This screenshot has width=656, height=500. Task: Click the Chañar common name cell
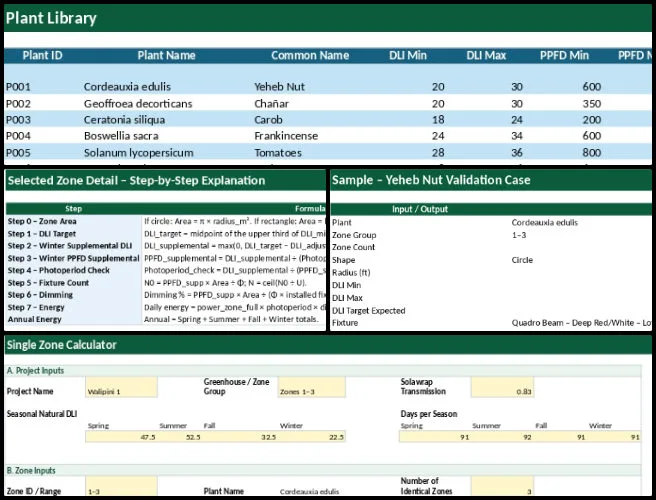pyautogui.click(x=272, y=104)
